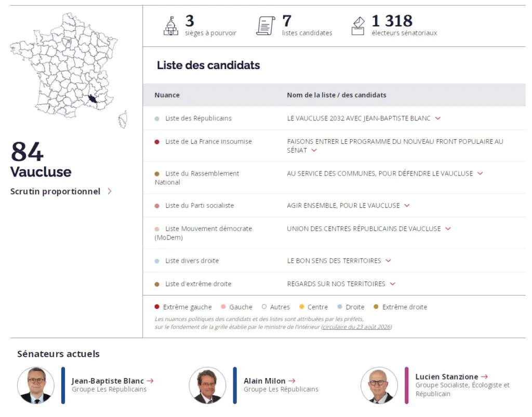Expand the AU SERVICE DES COMMUNES list chevron

(x=481, y=173)
